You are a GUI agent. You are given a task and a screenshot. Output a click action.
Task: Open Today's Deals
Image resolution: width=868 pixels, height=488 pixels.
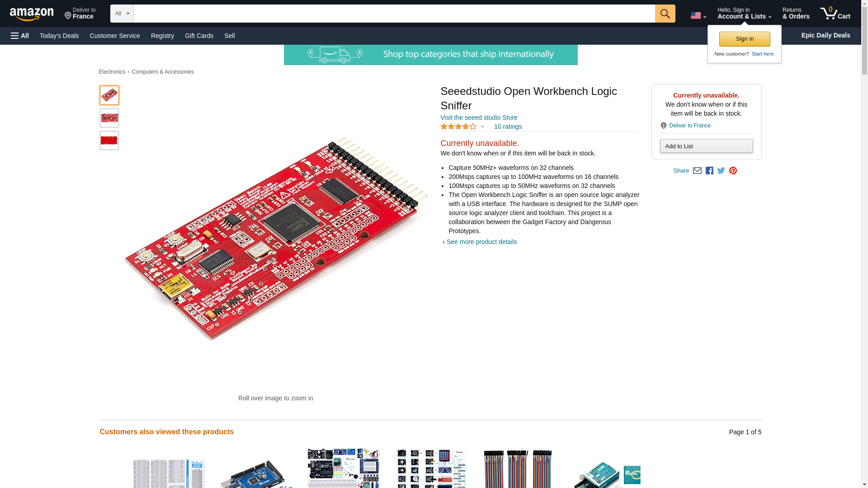pyautogui.click(x=59, y=36)
